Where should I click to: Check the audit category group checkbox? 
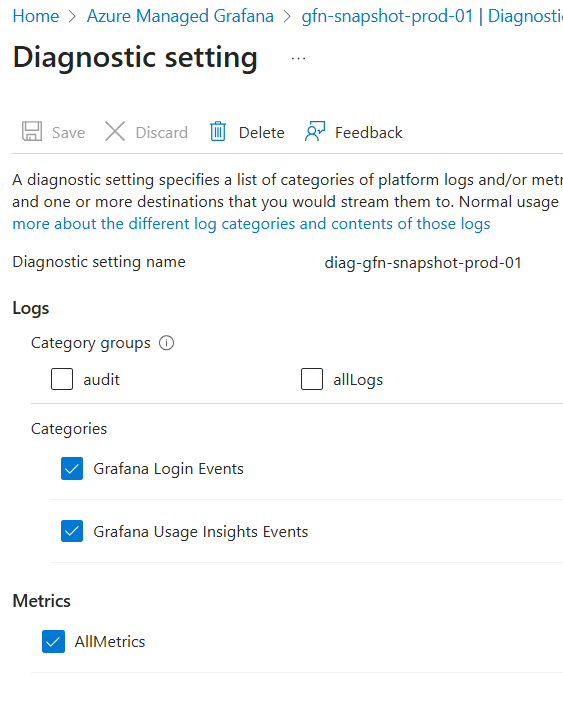[62, 379]
